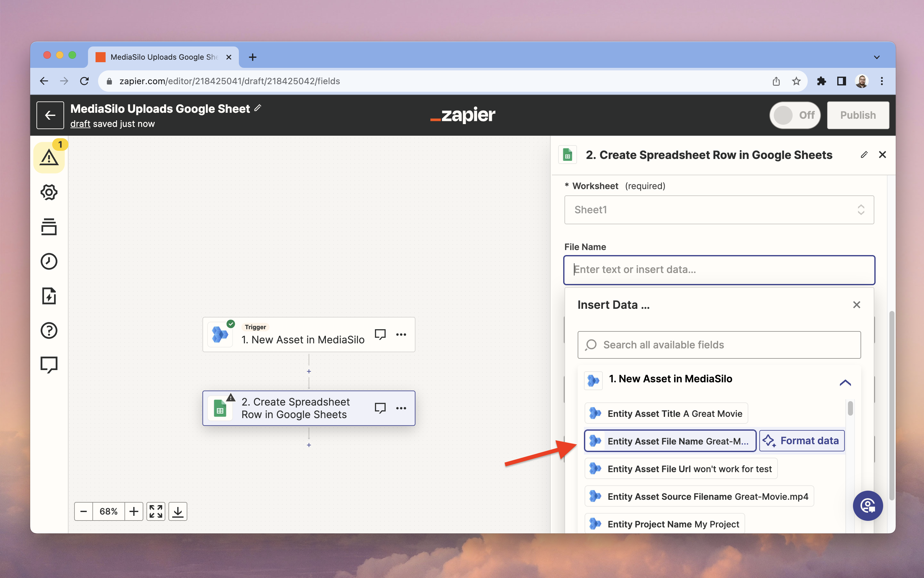This screenshot has height=578, width=924.
Task: Fit canvas to view icon
Action: pos(156,511)
